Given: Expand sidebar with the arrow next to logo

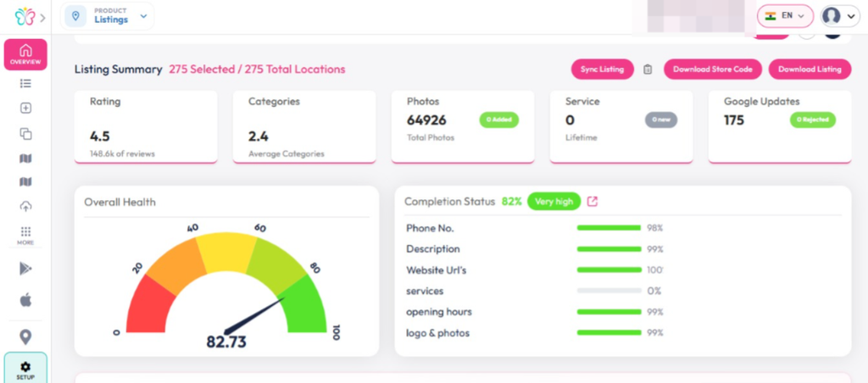Looking at the screenshot, I should click(x=42, y=18).
